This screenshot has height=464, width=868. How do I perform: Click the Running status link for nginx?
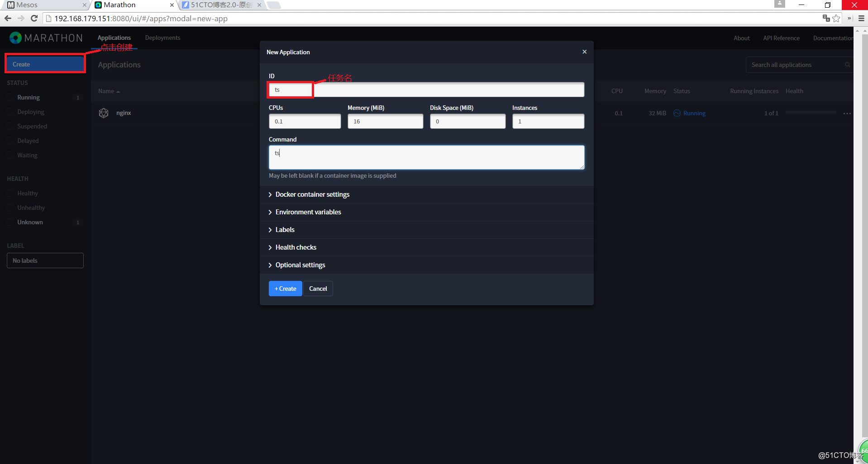point(694,114)
